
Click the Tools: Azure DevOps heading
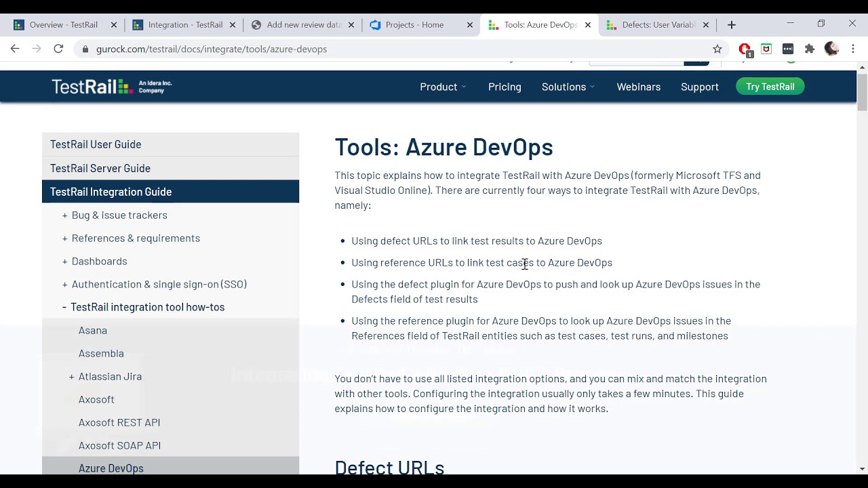tap(444, 147)
